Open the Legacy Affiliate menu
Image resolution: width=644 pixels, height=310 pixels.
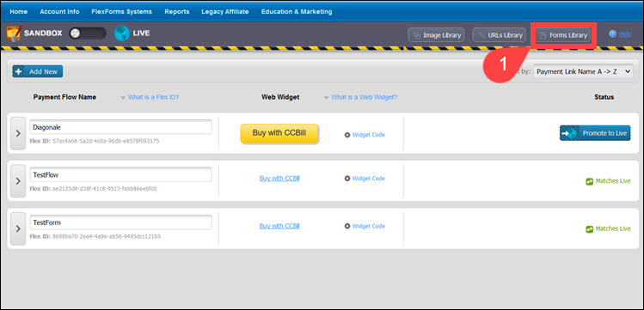click(225, 11)
